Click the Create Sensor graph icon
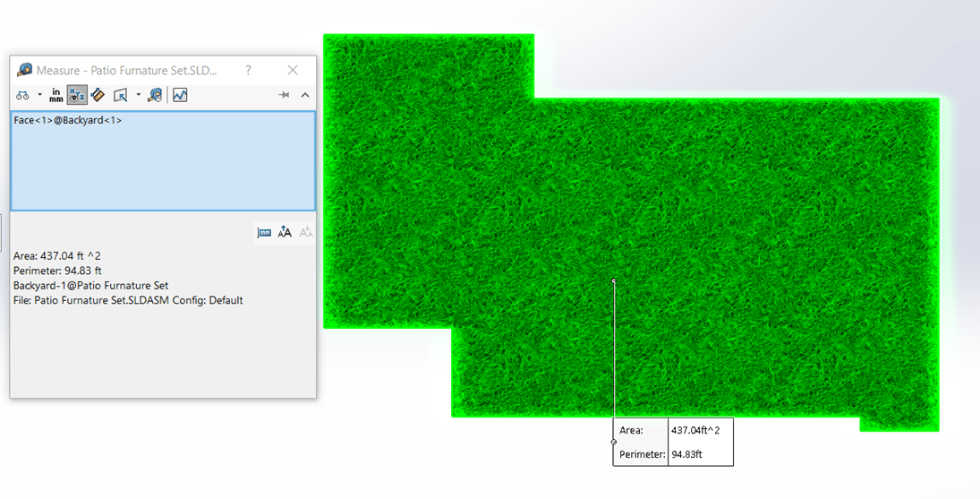 click(180, 95)
